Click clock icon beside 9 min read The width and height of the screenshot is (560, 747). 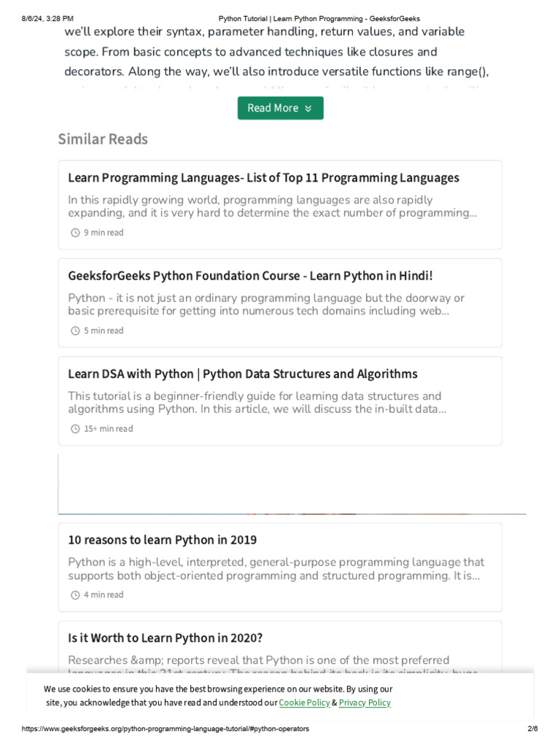coord(74,233)
